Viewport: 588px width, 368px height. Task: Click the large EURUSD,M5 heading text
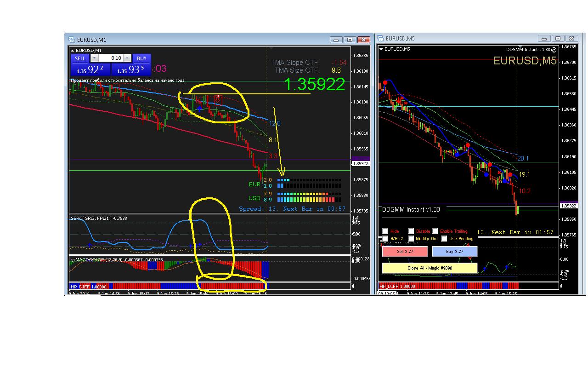[x=525, y=61]
